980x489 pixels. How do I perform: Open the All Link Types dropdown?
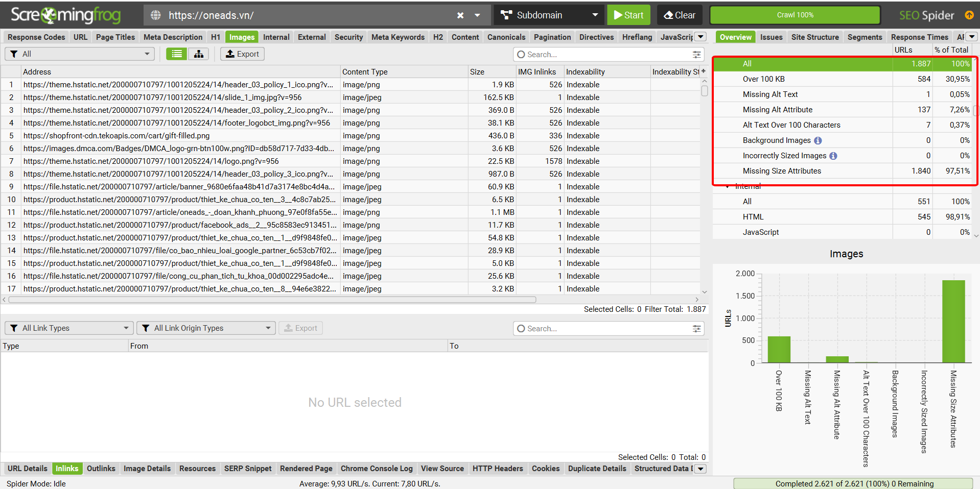click(69, 328)
